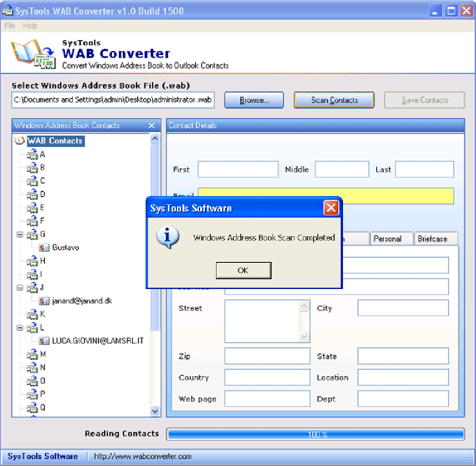476x466 pixels.
Task: Click the group icon for letter P
Action: coord(33,395)
